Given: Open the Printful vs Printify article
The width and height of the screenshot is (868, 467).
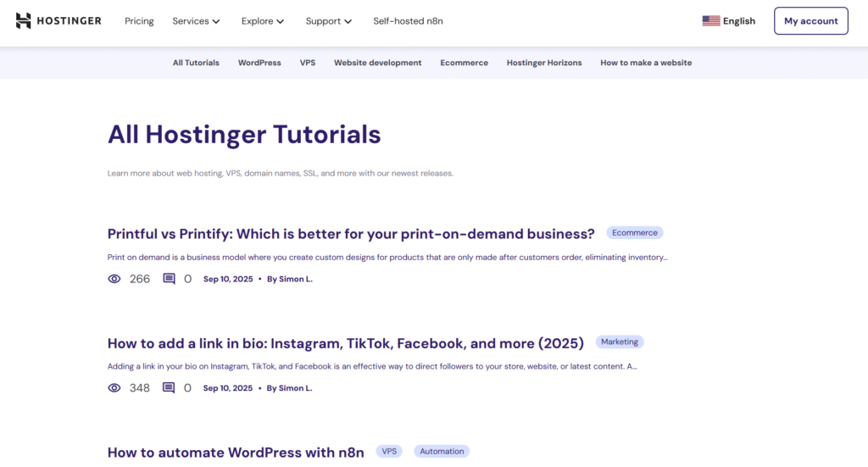Looking at the screenshot, I should tap(351, 234).
